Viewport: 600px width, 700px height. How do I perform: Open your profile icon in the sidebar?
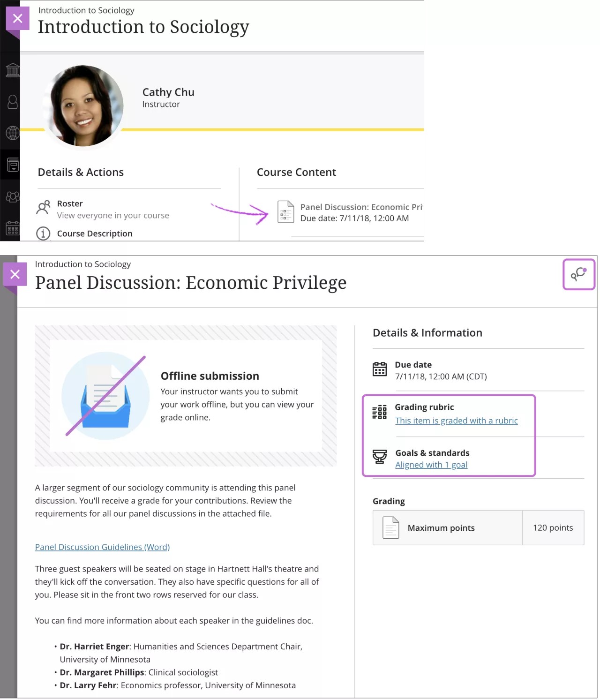point(13,102)
